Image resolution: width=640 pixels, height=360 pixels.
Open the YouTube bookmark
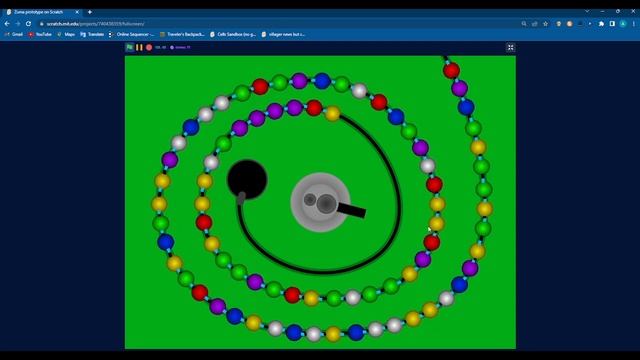(x=40, y=35)
